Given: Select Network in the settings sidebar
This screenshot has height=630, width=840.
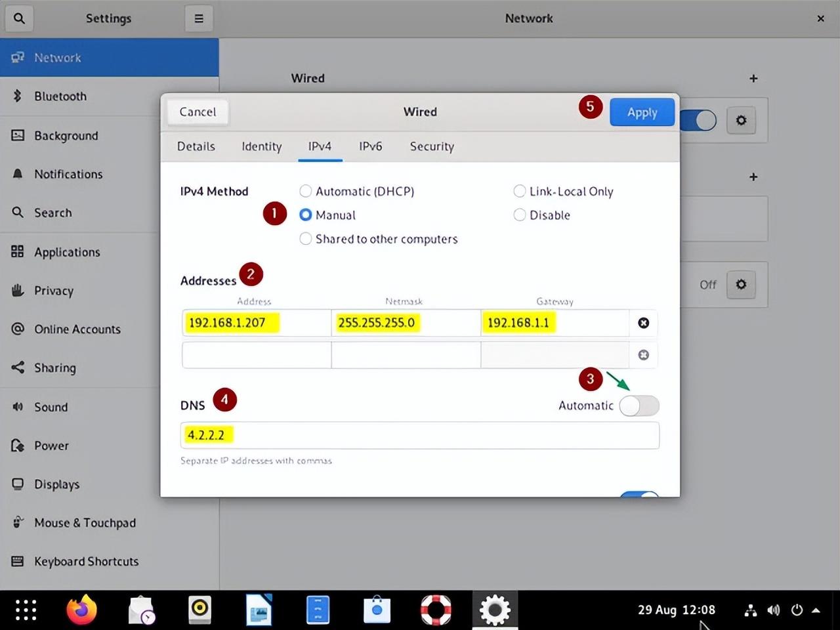Looking at the screenshot, I should click(110, 58).
